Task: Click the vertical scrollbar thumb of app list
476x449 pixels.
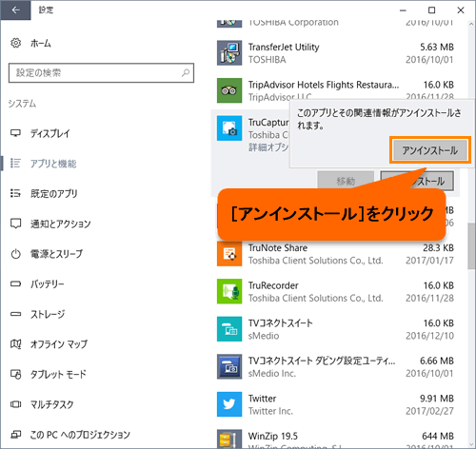Action: [x=471, y=246]
